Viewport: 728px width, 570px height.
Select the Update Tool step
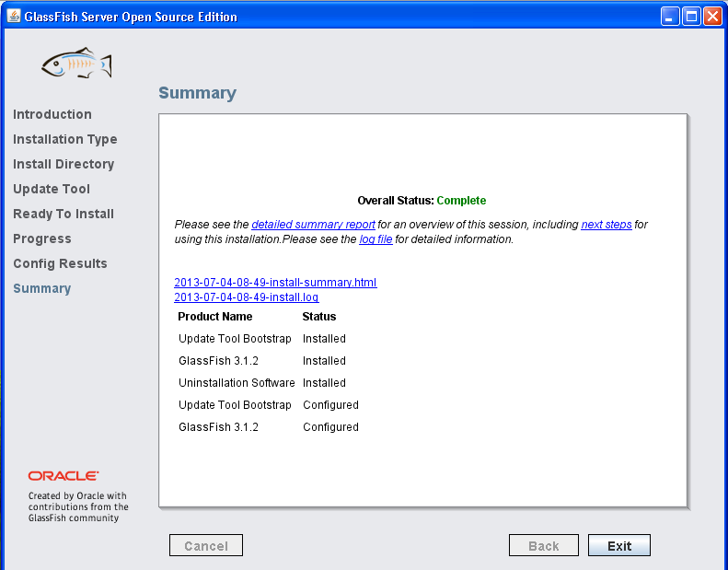point(52,189)
